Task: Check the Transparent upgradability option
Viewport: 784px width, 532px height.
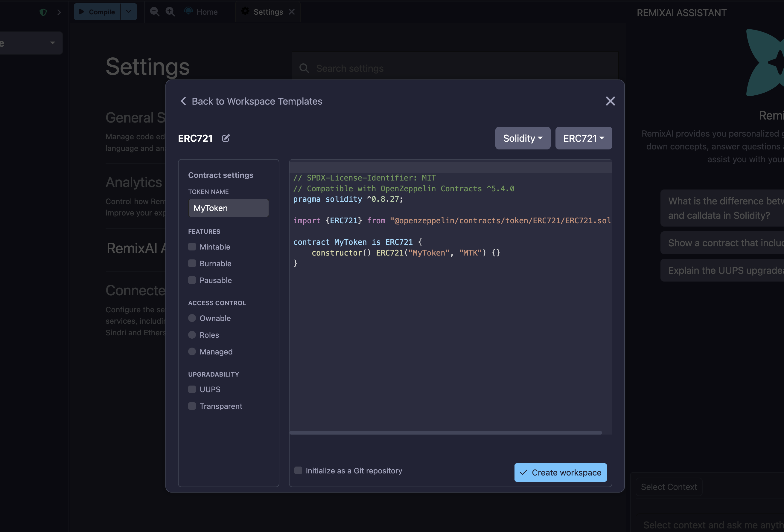Action: point(192,406)
